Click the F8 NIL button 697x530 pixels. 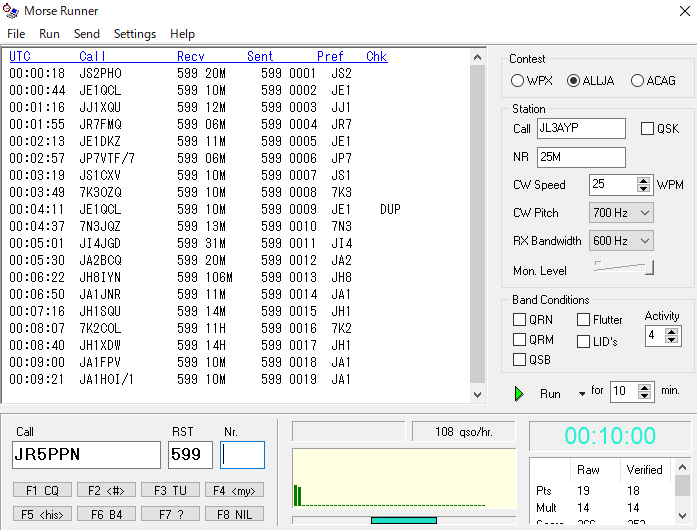234,514
